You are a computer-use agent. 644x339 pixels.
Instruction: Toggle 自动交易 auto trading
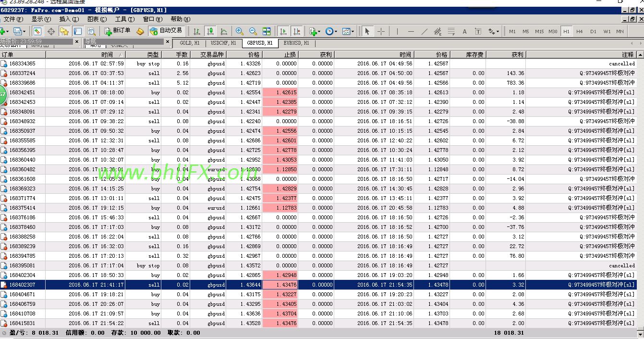click(x=166, y=31)
